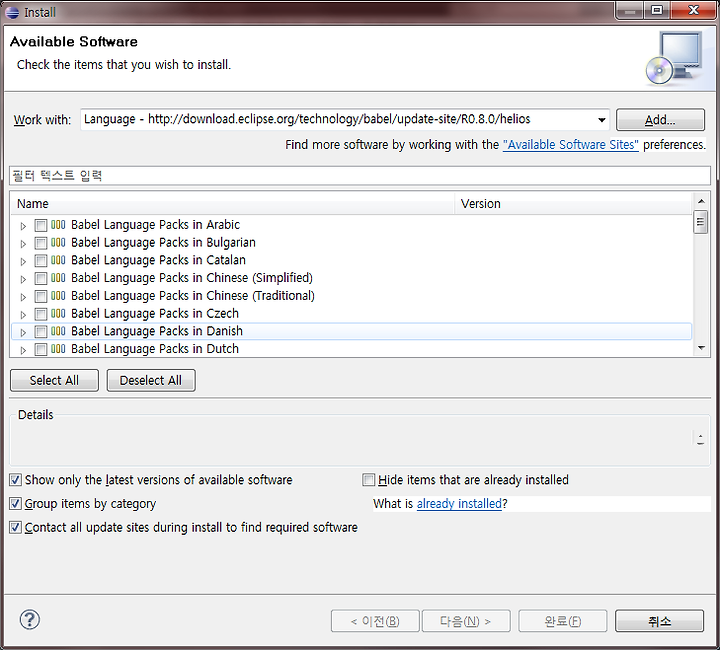Uncheck Group items by category
Viewport: 720px width, 650px height.
click(x=15, y=504)
